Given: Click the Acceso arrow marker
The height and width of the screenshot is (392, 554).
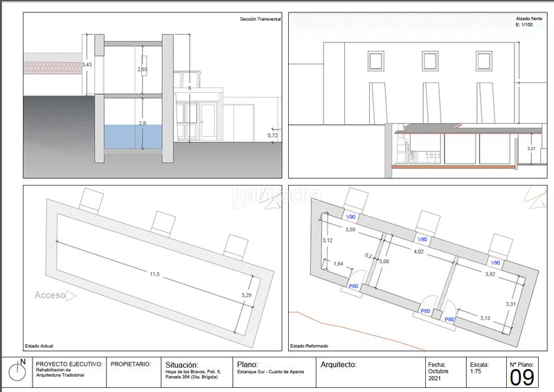Looking at the screenshot, I should tap(70, 296).
